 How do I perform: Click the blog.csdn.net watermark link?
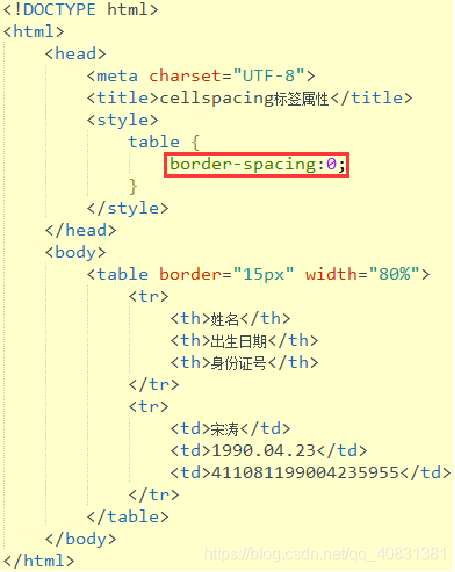coord(325,554)
